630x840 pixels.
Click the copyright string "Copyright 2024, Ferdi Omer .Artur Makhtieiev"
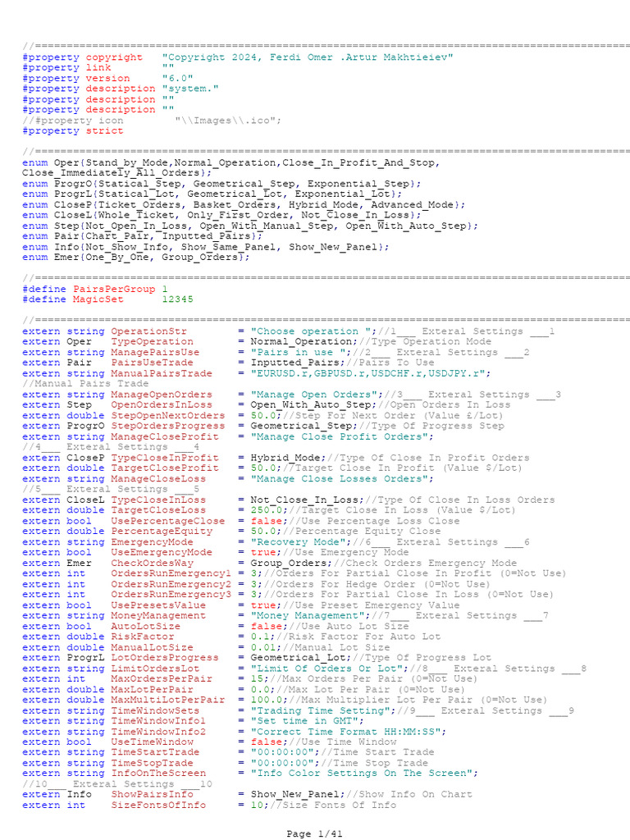click(x=308, y=57)
